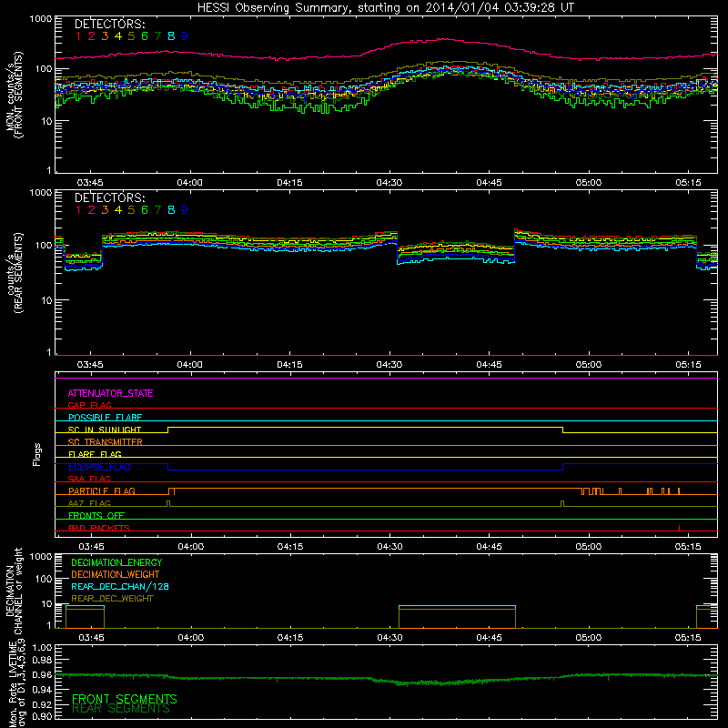Click the FLARE_FLAG label
The width and height of the screenshot is (728, 728).
click(95, 454)
